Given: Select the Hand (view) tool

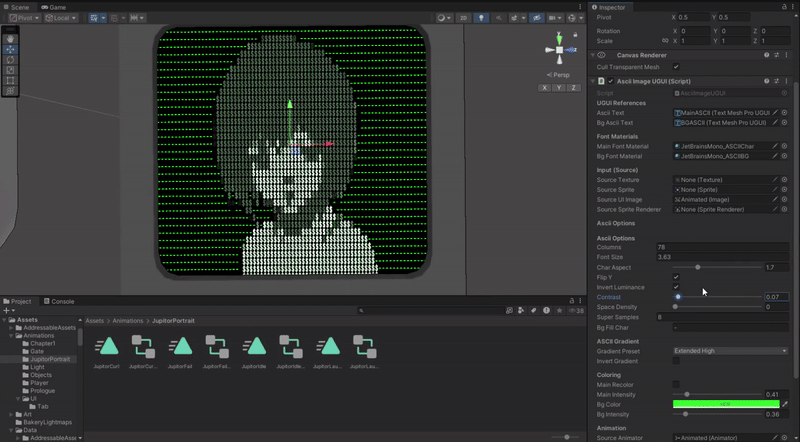Looking at the screenshot, I should (x=10, y=39).
